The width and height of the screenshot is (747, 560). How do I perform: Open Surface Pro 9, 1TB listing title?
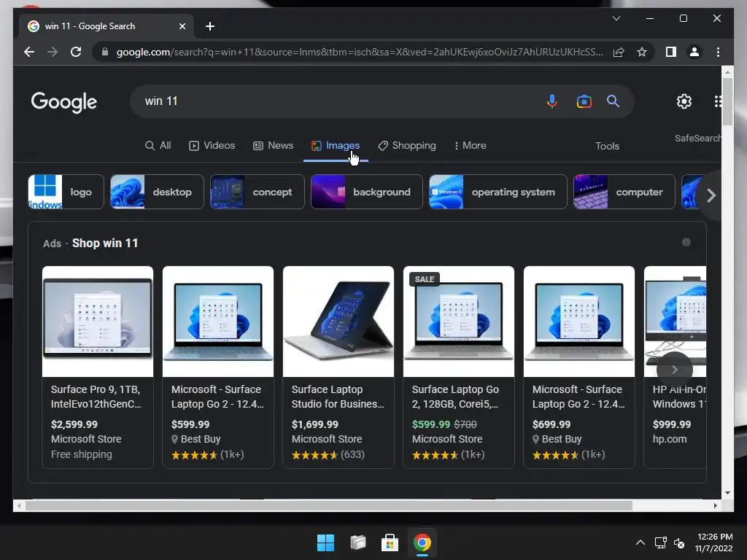[x=96, y=397]
